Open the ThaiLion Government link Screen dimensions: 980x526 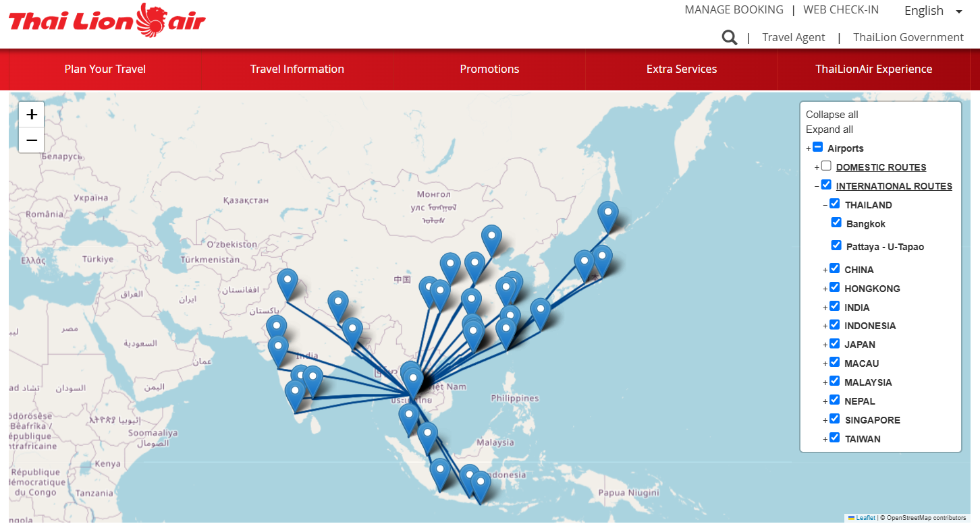pos(908,38)
